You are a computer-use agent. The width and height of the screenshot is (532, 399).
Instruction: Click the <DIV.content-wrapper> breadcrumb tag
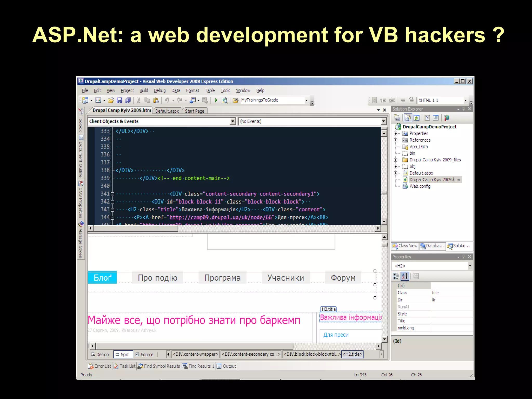(x=196, y=354)
